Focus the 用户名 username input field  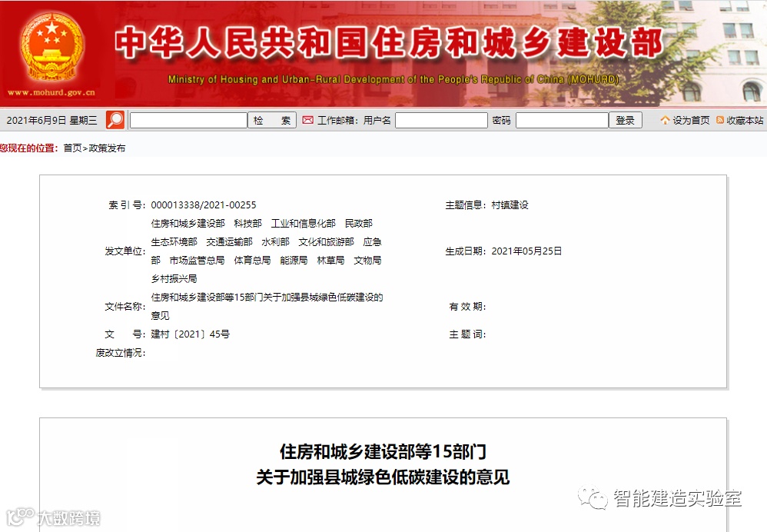[441, 121]
